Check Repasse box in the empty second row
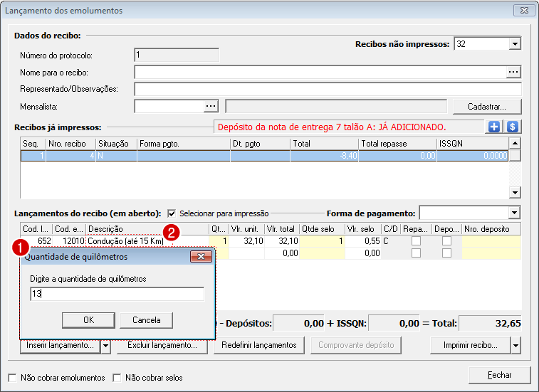Image resolution: width=539 pixels, height=392 pixels. [416, 253]
